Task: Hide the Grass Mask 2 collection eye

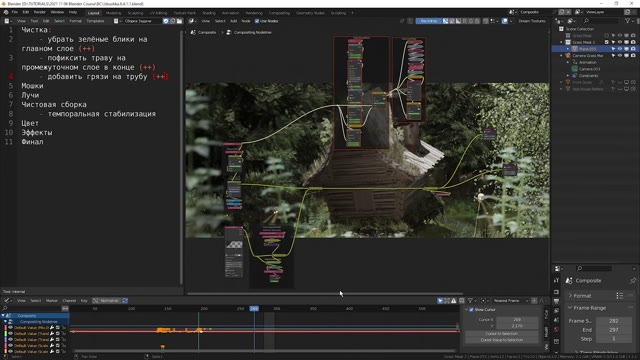Action: tap(620, 42)
